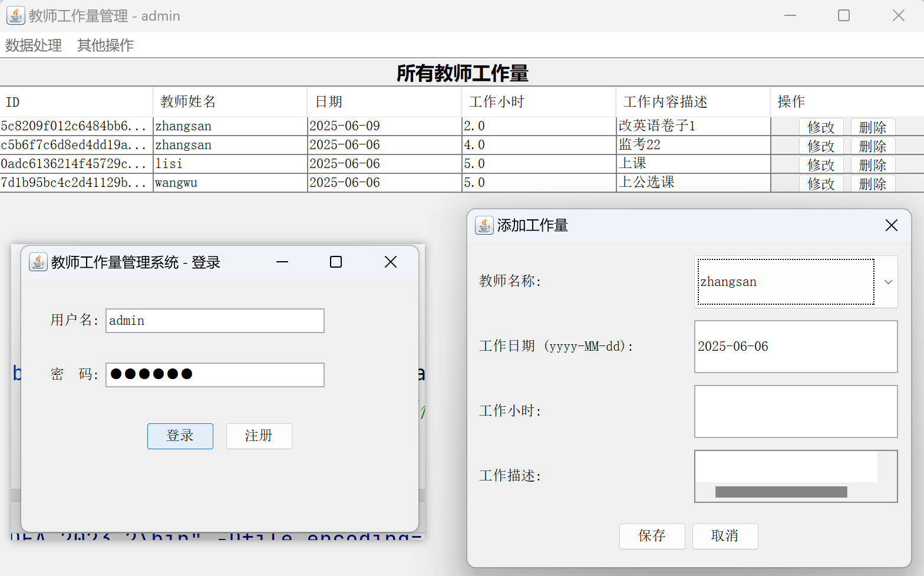Image resolution: width=924 pixels, height=576 pixels.
Task: Close the main 教师工作量管理 window
Action: pyautogui.click(x=899, y=16)
